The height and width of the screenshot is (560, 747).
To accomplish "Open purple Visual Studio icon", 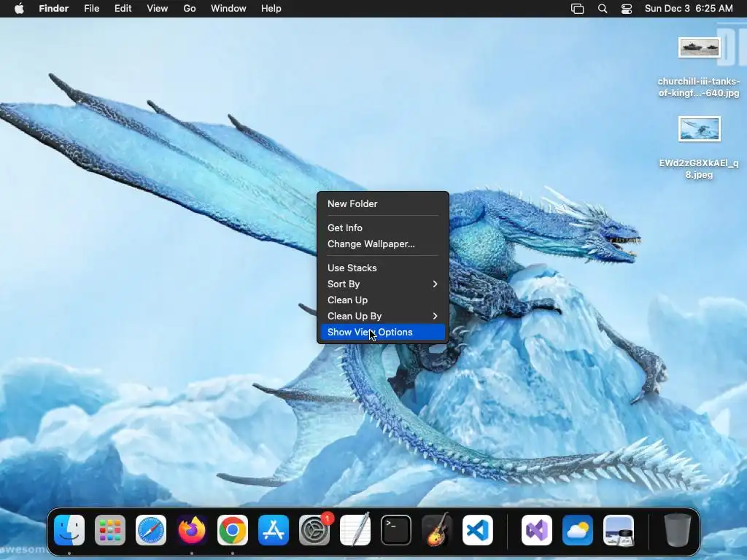I will [x=537, y=530].
